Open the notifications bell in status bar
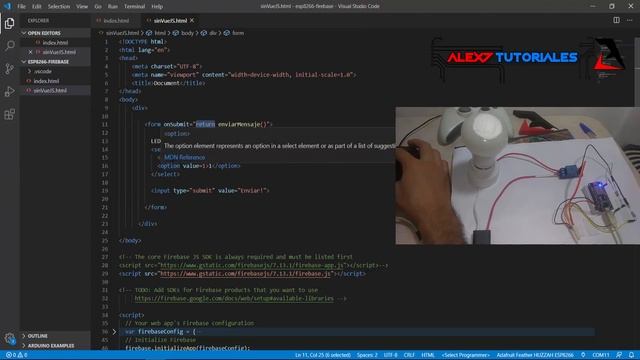 (x=631, y=355)
